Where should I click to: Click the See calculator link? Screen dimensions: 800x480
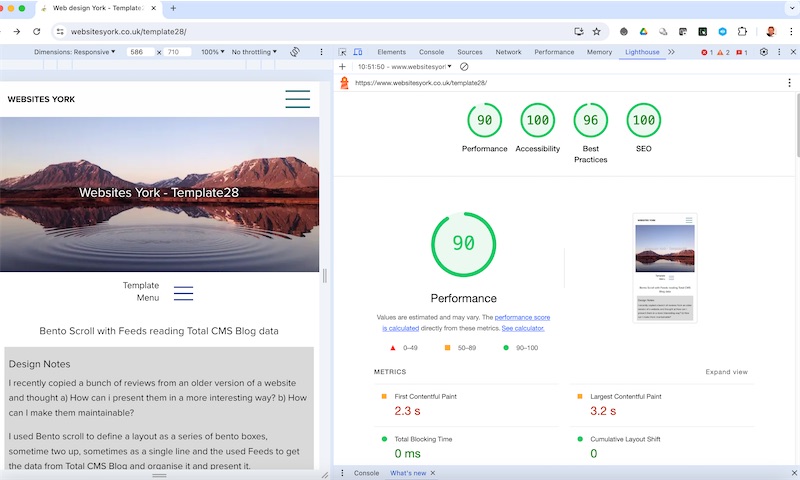click(x=523, y=329)
